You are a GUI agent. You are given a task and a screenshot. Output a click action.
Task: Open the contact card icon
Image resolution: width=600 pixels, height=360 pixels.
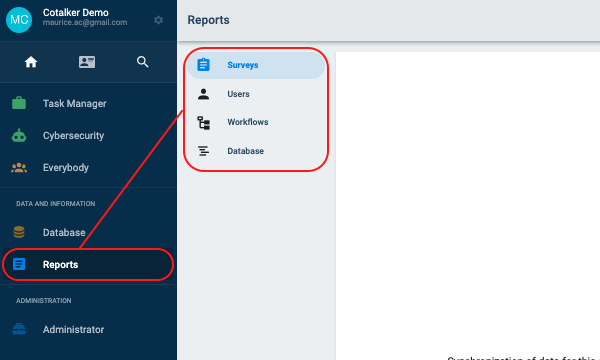click(87, 62)
